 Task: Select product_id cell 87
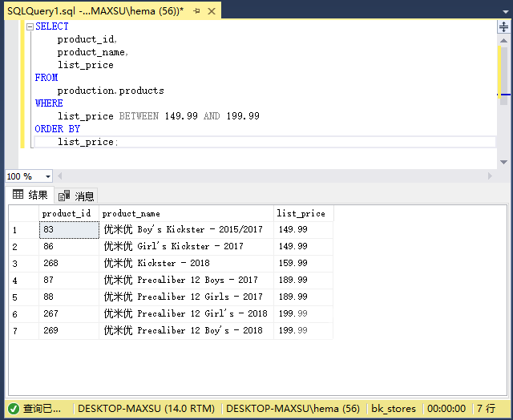click(x=69, y=281)
